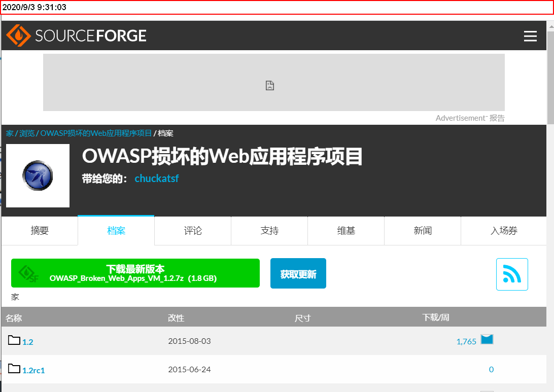Open the 评论 tab

click(x=193, y=231)
